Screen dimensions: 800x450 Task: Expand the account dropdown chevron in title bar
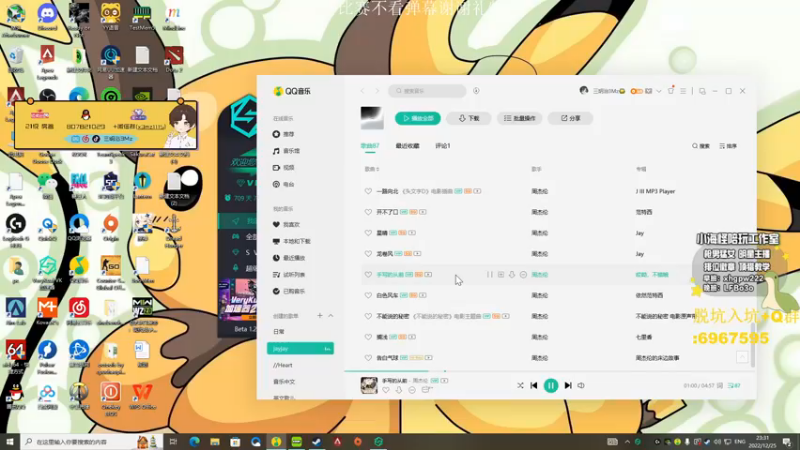659,91
